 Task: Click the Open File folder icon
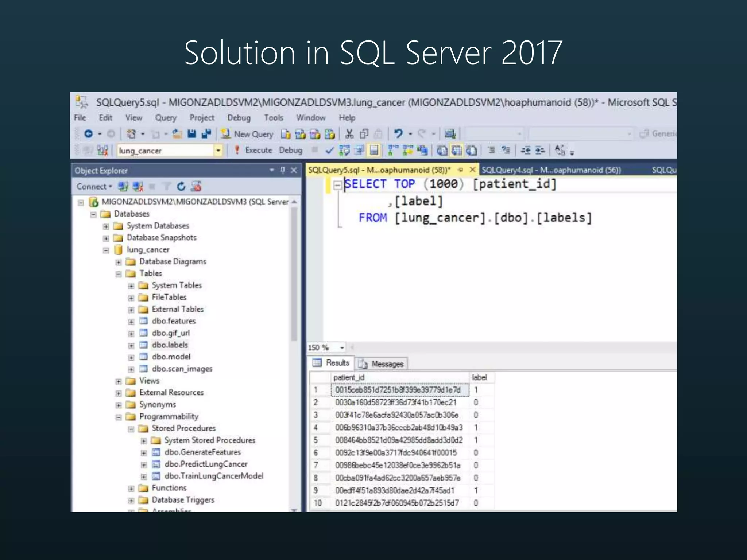click(x=177, y=134)
